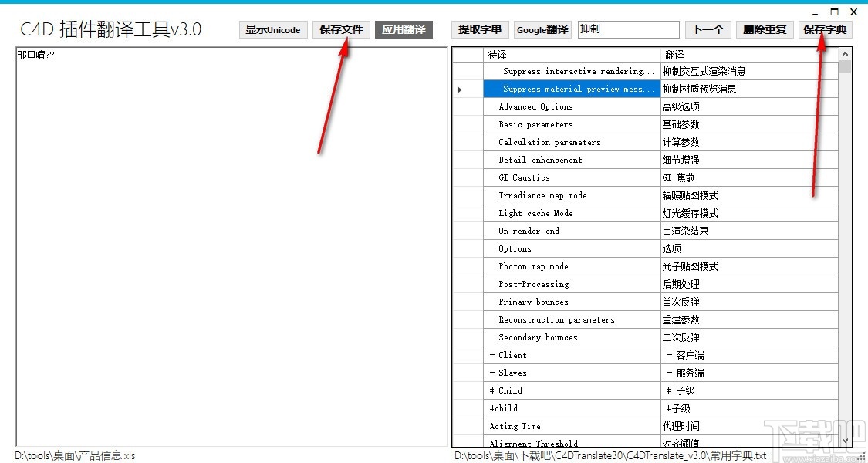Click the 删除重复 button

tap(765, 30)
